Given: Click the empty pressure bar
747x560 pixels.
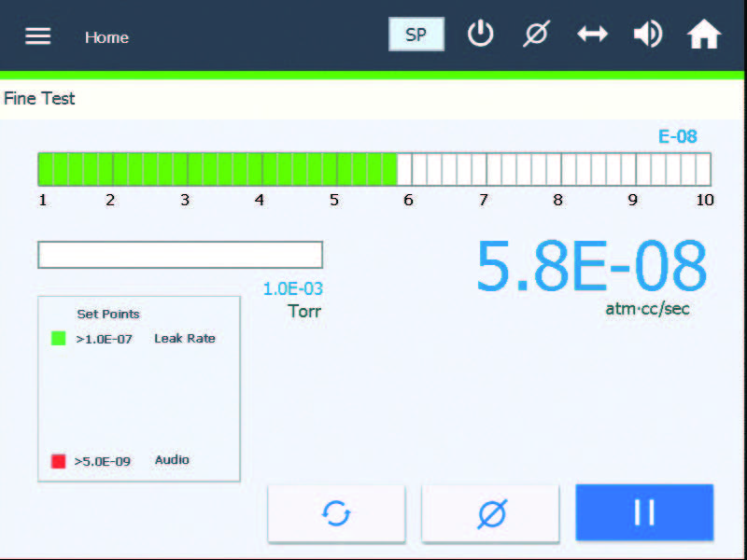Looking at the screenshot, I should (x=180, y=255).
